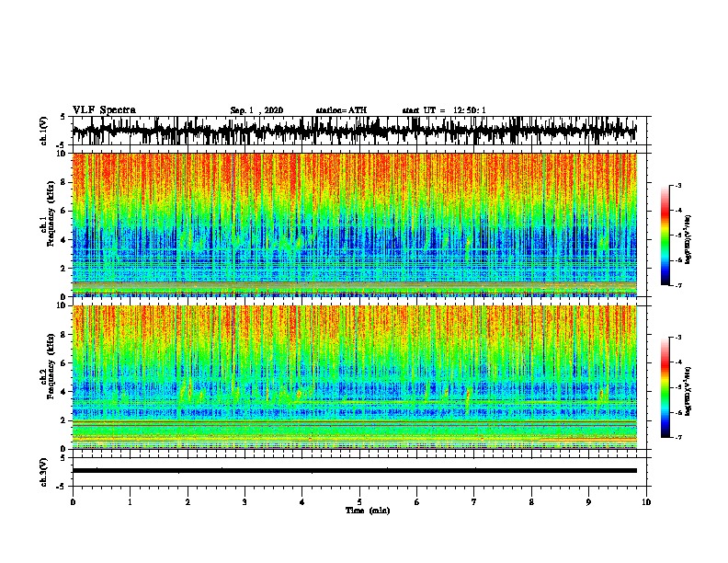728x563 pixels.
Task: Click time-axis tick label "8"
Action: (x=531, y=502)
